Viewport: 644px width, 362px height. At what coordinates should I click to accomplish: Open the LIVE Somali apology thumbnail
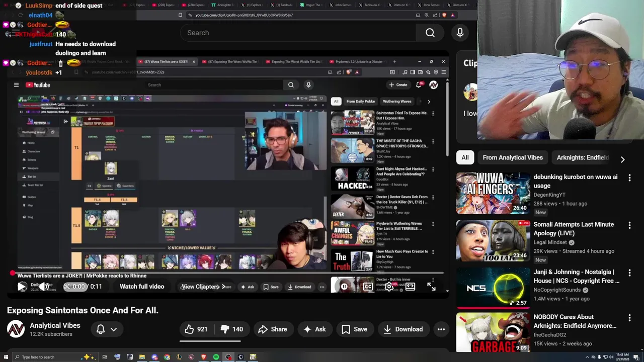(493, 240)
